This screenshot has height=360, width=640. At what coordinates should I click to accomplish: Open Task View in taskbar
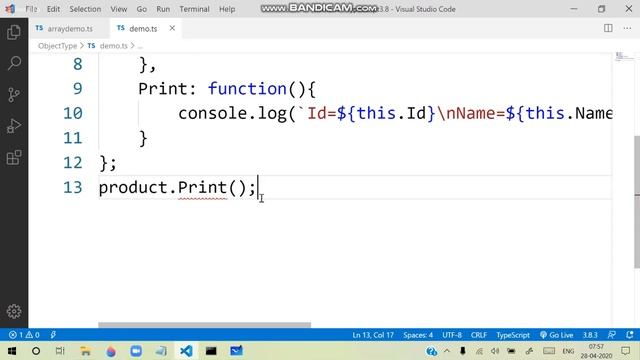pyautogui.click(x=60, y=351)
